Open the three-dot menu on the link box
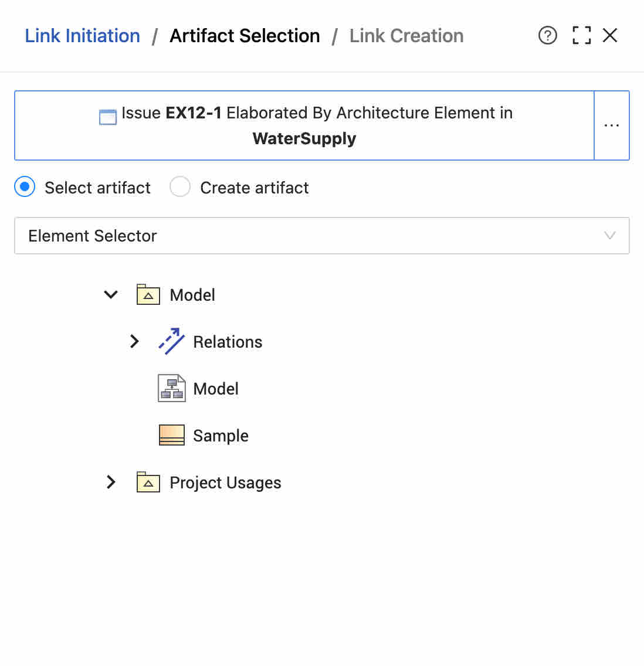Viewport: 644px width, 666px height. point(611,125)
